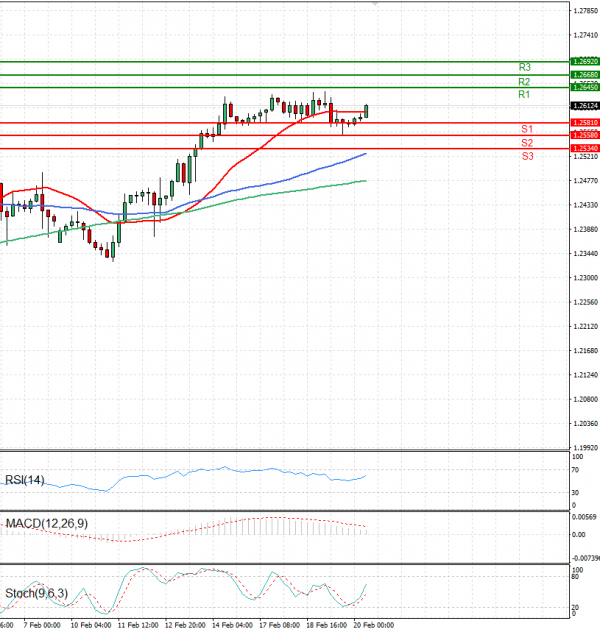Click the RSI 70 level label
The height and width of the screenshot is (632, 600).
575,470
